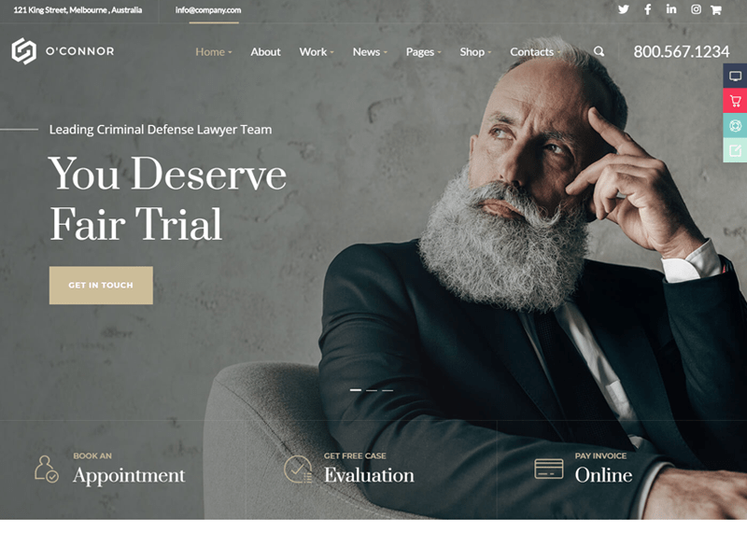Open the News menu item
The width and height of the screenshot is (747, 560).
coord(370,52)
